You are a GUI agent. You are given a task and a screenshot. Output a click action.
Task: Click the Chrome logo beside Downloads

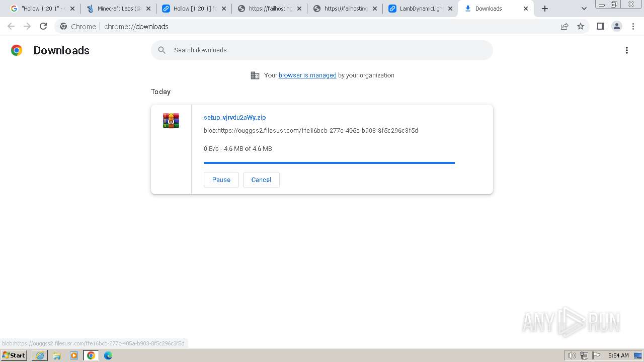tap(17, 50)
